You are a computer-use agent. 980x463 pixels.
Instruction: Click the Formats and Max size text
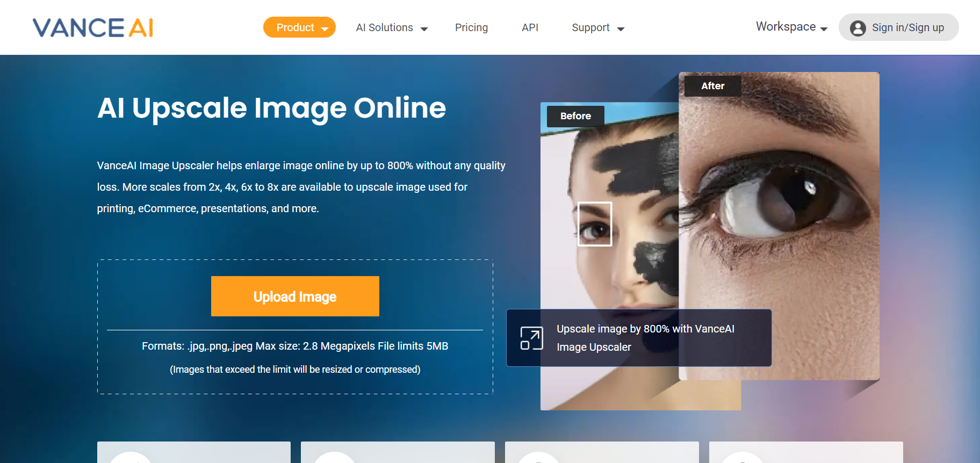[x=295, y=346]
